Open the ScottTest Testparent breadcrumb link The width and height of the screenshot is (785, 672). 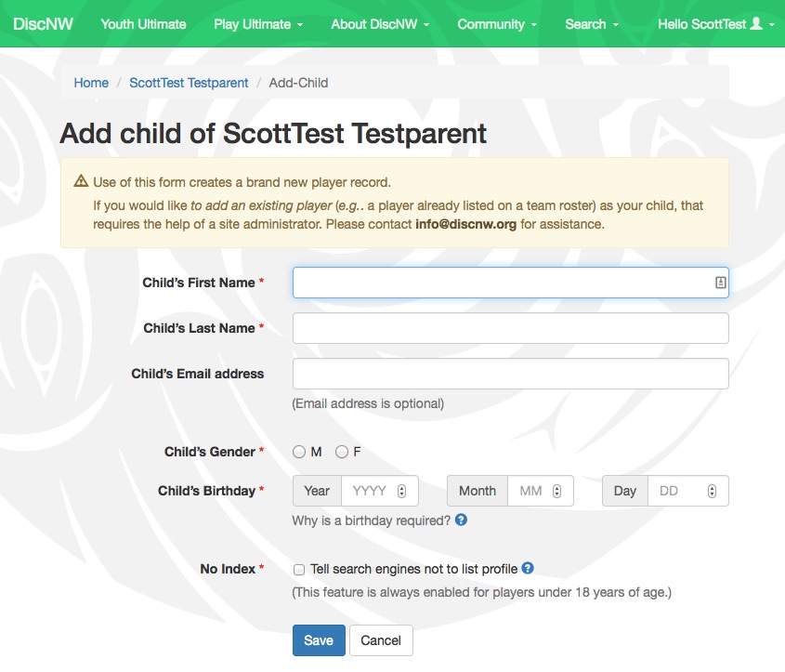189,83
